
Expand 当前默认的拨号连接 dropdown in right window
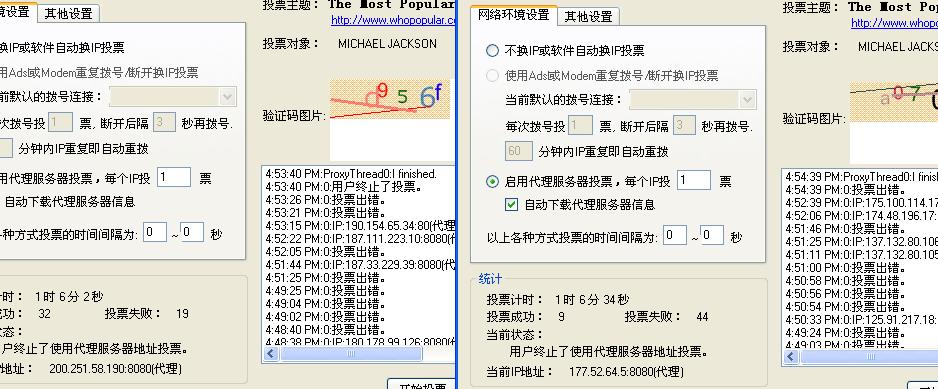click(747, 99)
